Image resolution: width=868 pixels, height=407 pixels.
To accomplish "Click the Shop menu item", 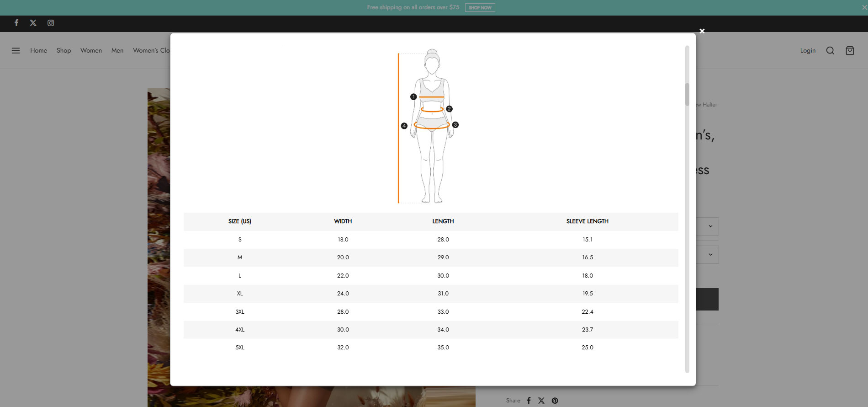I will [64, 50].
